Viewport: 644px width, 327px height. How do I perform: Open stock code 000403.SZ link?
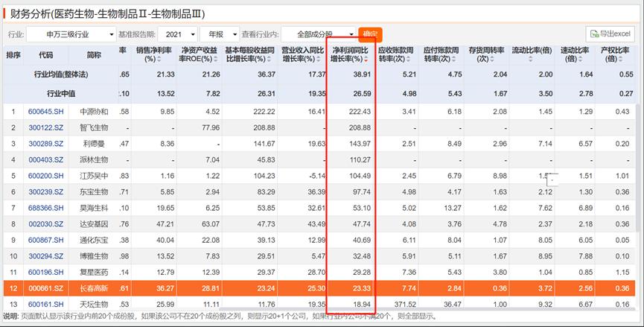[46, 160]
